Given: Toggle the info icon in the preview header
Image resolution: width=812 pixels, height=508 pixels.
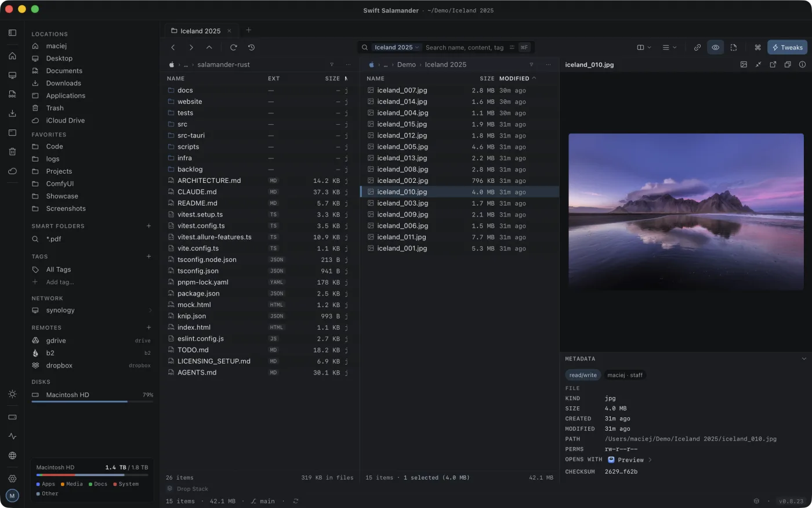Looking at the screenshot, I should [802, 64].
